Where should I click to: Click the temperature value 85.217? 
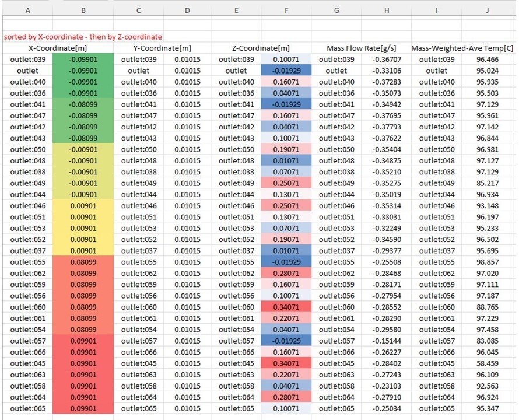click(x=488, y=183)
